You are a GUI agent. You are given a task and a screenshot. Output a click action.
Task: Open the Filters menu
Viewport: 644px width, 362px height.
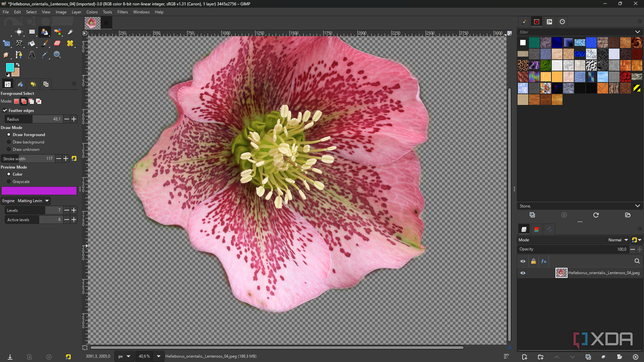pos(122,12)
